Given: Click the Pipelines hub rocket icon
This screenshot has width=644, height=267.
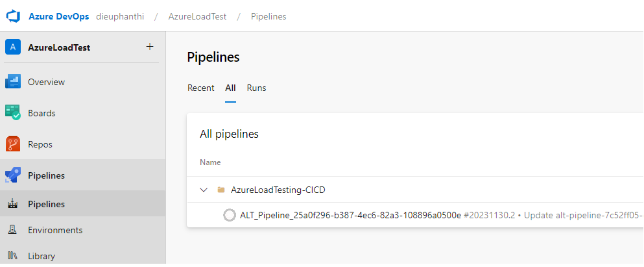Looking at the screenshot, I should pos(13,175).
